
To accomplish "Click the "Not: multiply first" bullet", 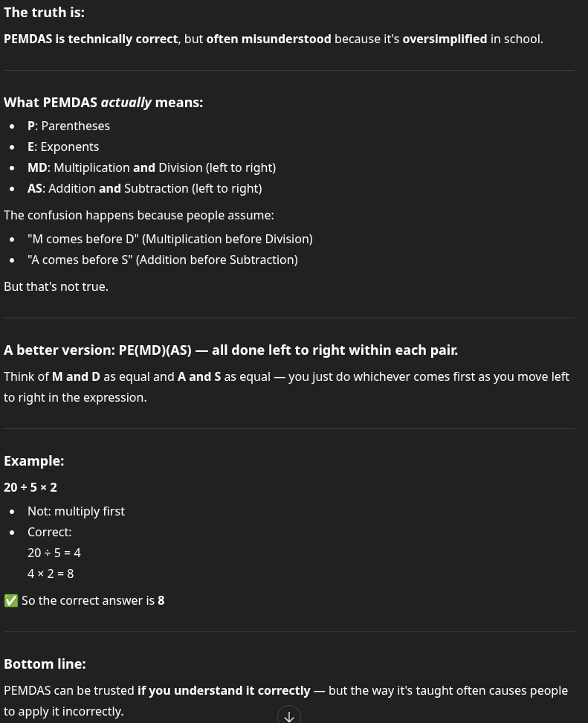I will (76, 512).
